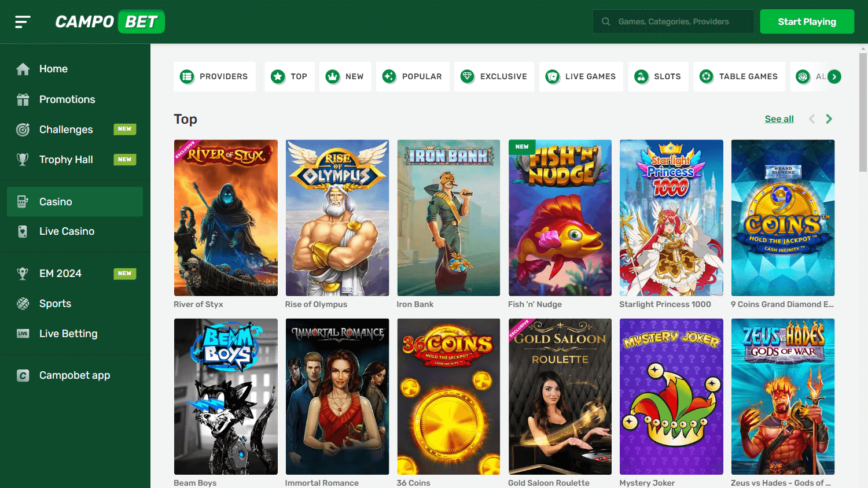The height and width of the screenshot is (488, 868).
Task: Click the Start Playing button
Action: click(807, 21)
